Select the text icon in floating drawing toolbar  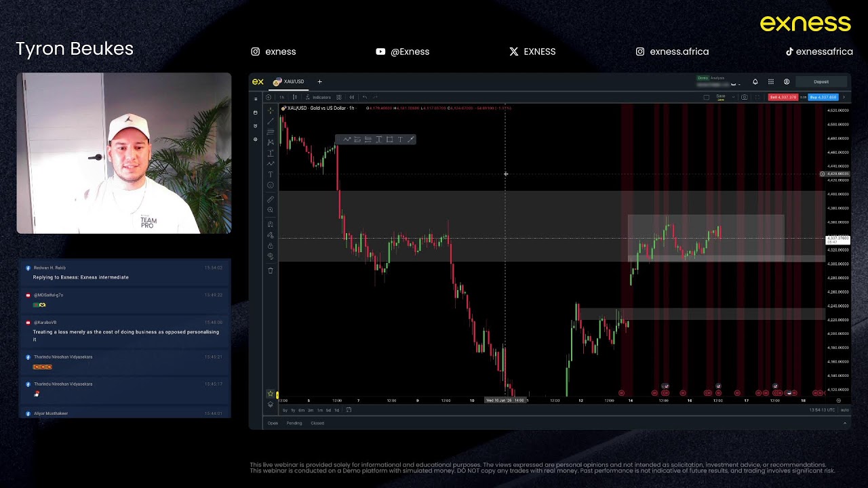click(x=400, y=140)
